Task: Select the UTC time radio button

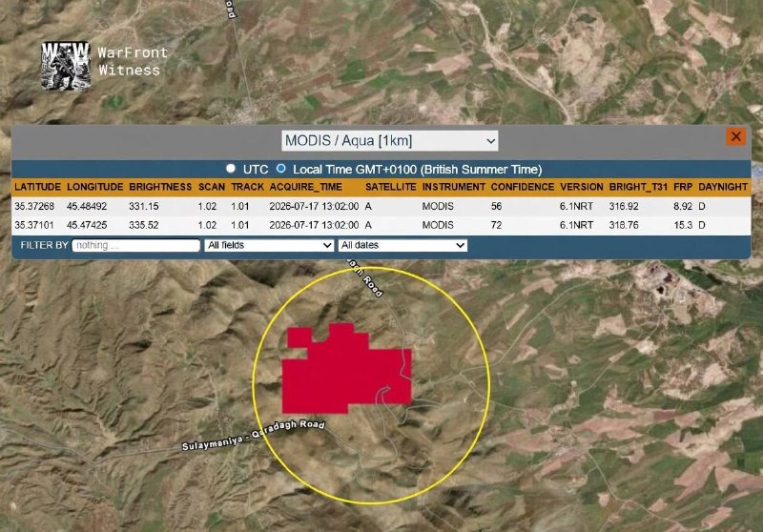Action: pyautogui.click(x=231, y=168)
